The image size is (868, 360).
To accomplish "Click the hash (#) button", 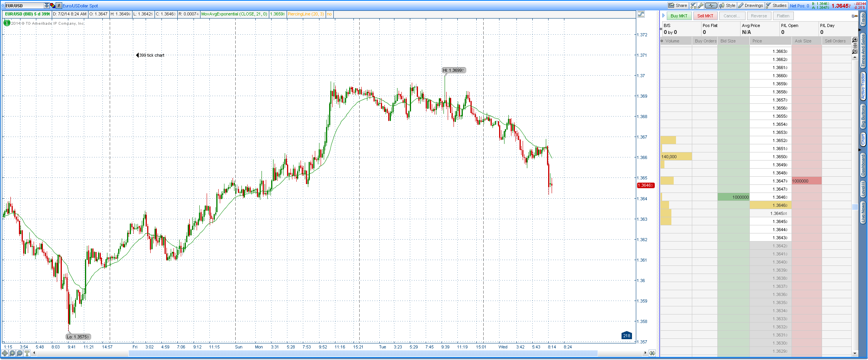I will [x=59, y=6].
